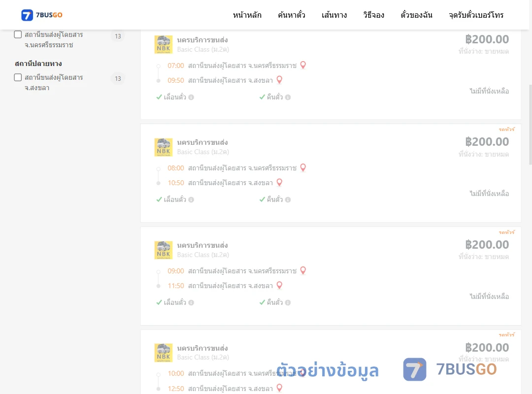Open map pin for 09:00 departure station
This screenshot has width=532, height=394.
[303, 270]
